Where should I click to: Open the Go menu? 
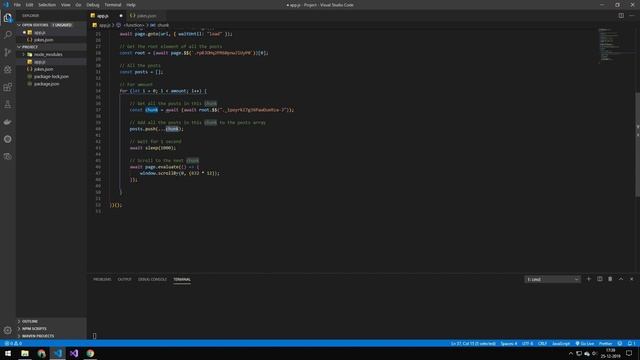(78, 5)
